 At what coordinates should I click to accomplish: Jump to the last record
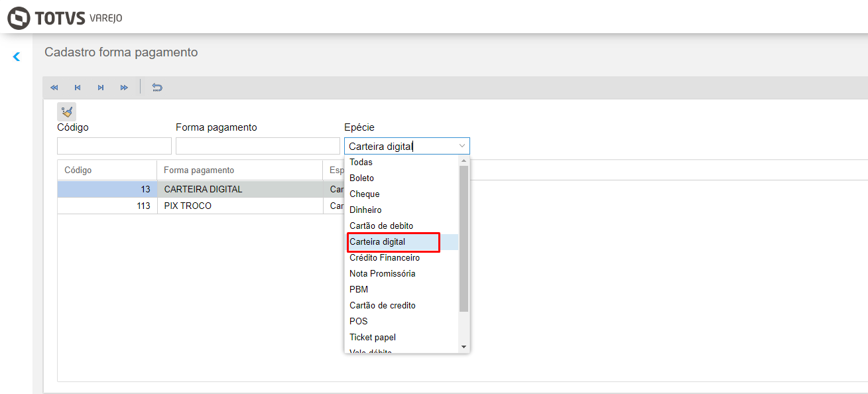(x=124, y=88)
